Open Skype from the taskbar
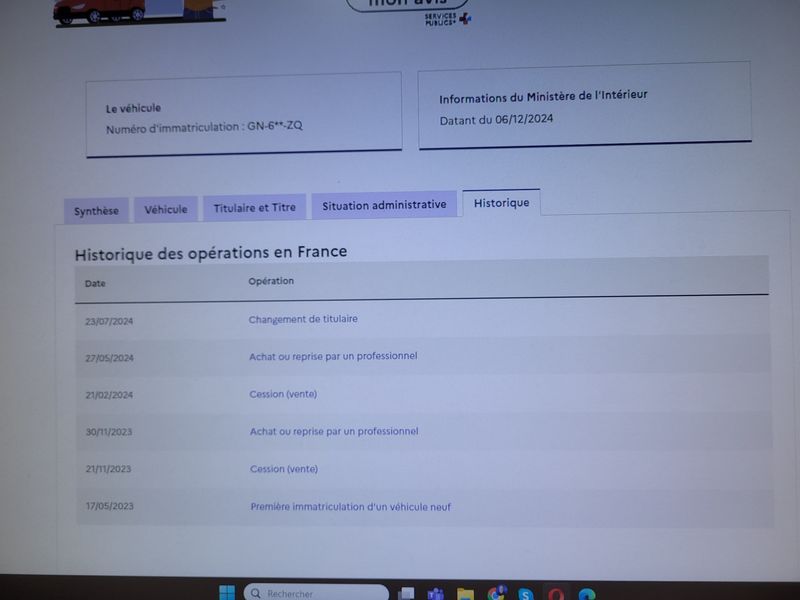 tap(526, 594)
